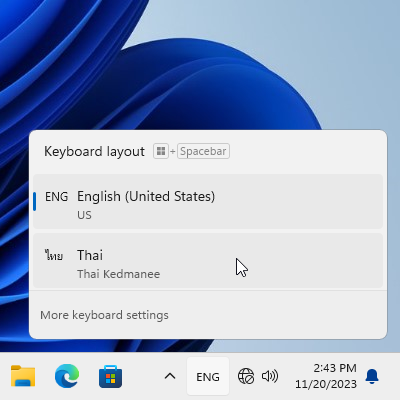
Task: Open the network globe tray icon
Action: tap(246, 376)
